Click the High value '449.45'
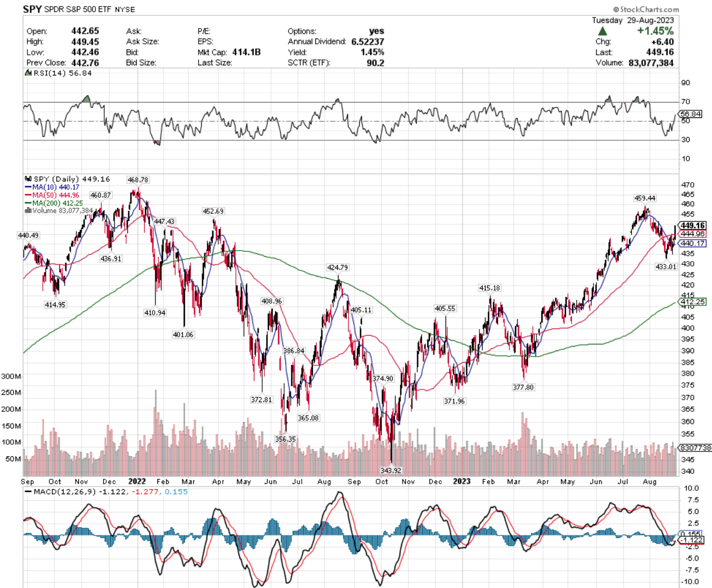 (x=85, y=41)
